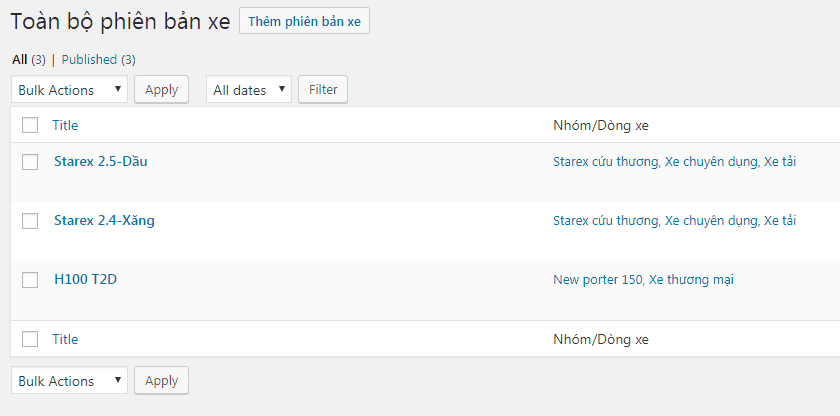Select the H100 T2D row checkbox
The width and height of the screenshot is (840, 416).
pos(30,280)
